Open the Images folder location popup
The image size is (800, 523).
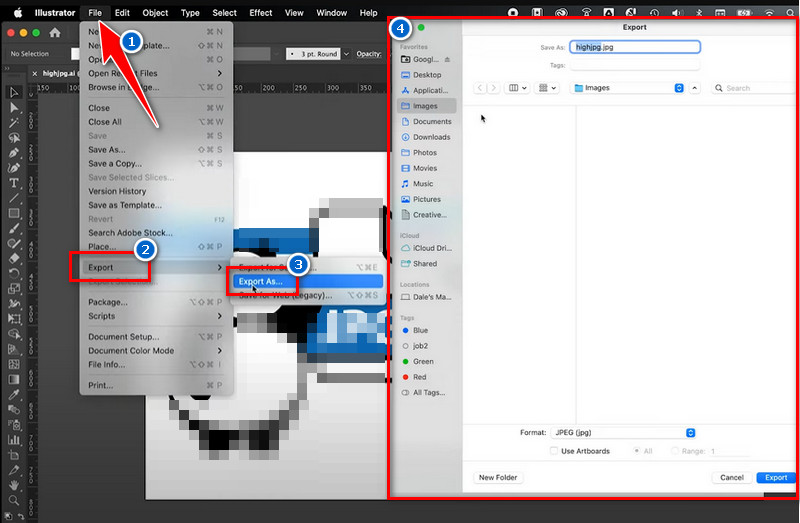[x=628, y=88]
